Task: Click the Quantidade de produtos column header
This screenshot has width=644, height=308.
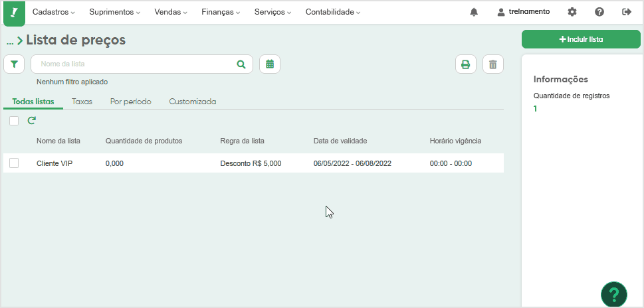Action: tap(144, 141)
